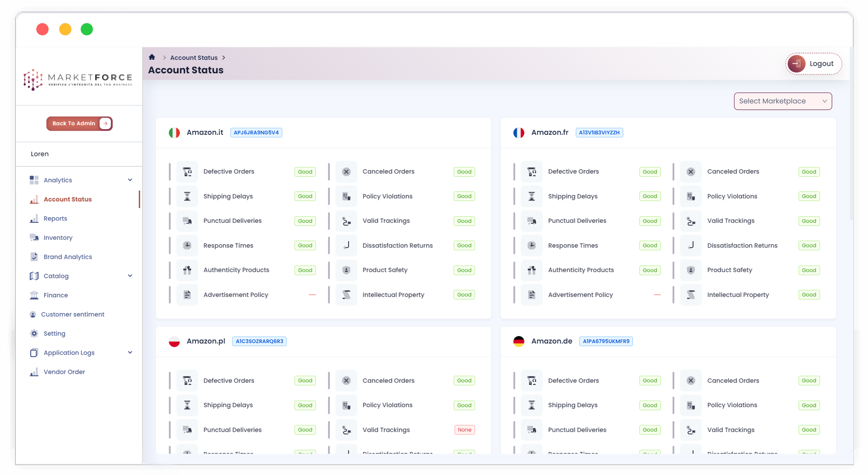Screen dimensions: 868x475
Task: Click Amazon.fr Product Safety shield icon
Action: click(691, 270)
